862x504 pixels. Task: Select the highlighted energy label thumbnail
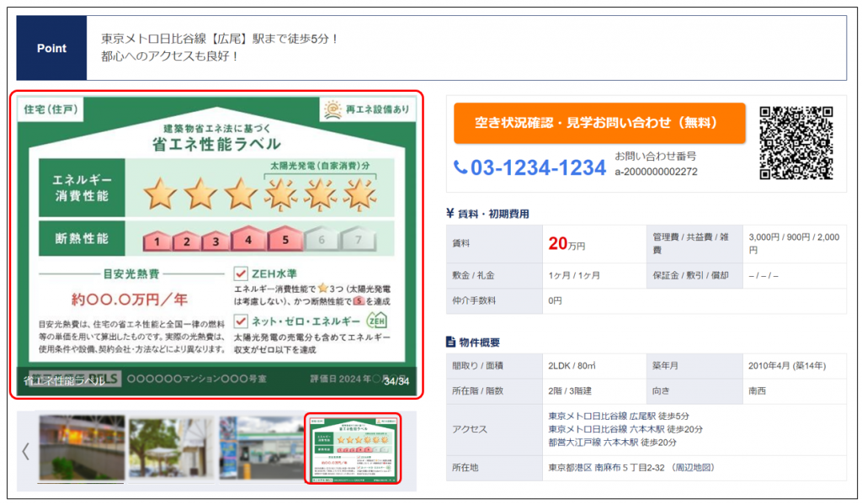coord(352,449)
